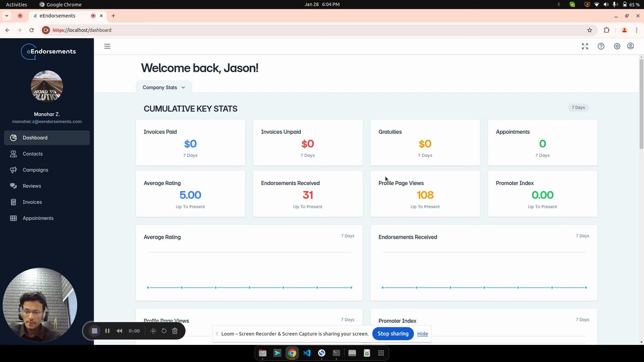Click the 7 Days label on Endorsements Received chart

click(x=583, y=236)
